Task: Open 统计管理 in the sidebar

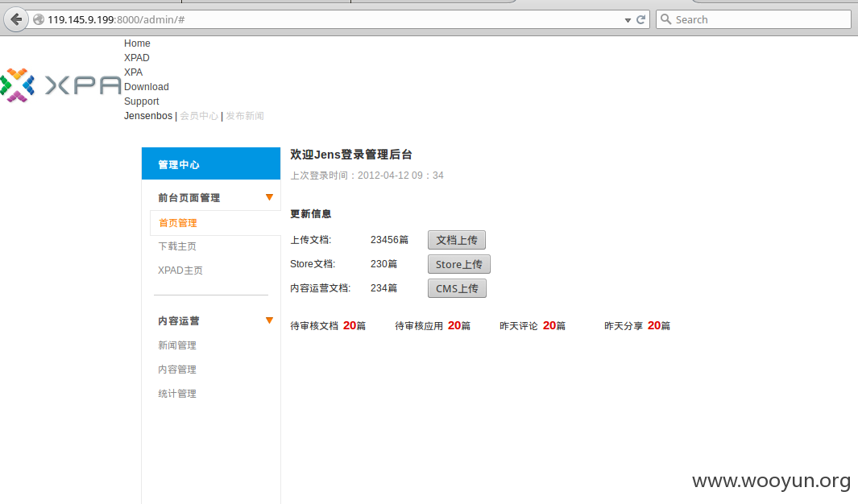Action: click(x=177, y=394)
